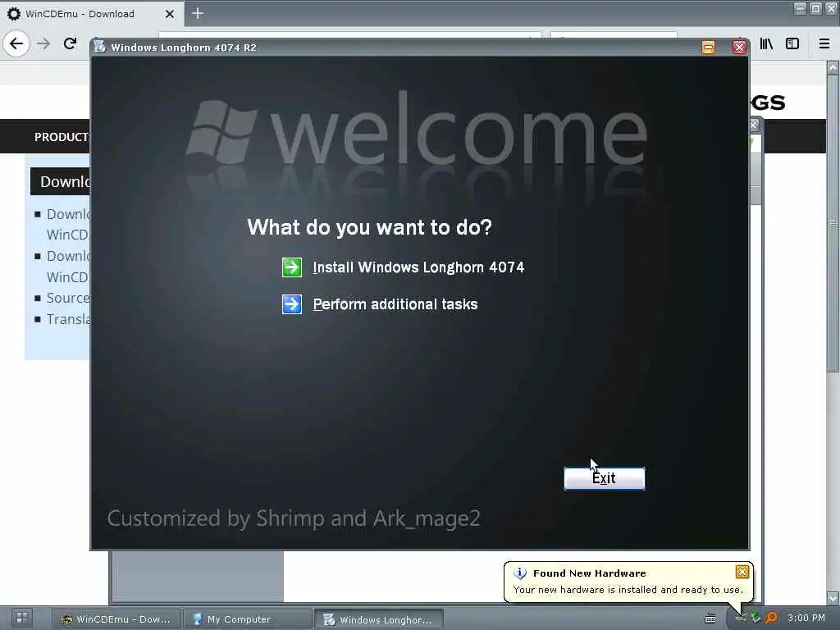
Task: Open the browser library icon
Action: coord(766,44)
